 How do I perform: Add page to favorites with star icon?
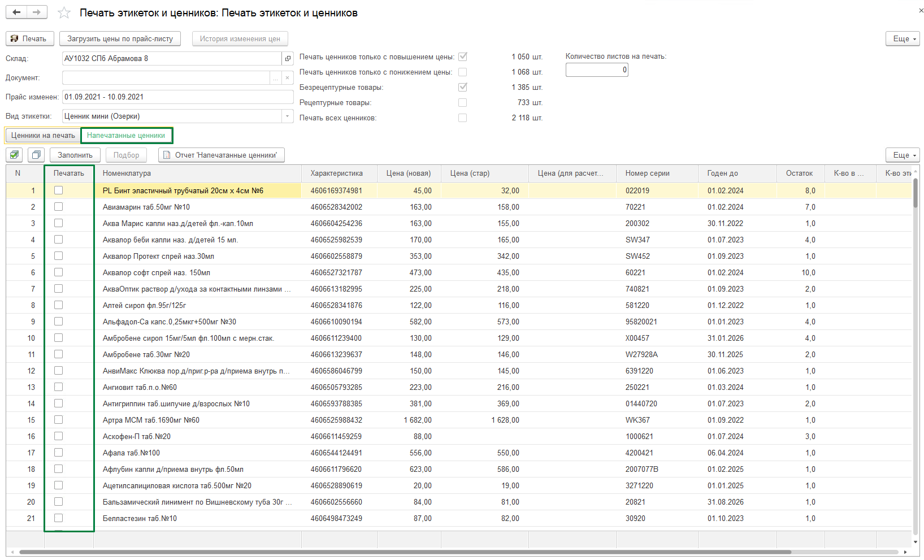(x=64, y=13)
